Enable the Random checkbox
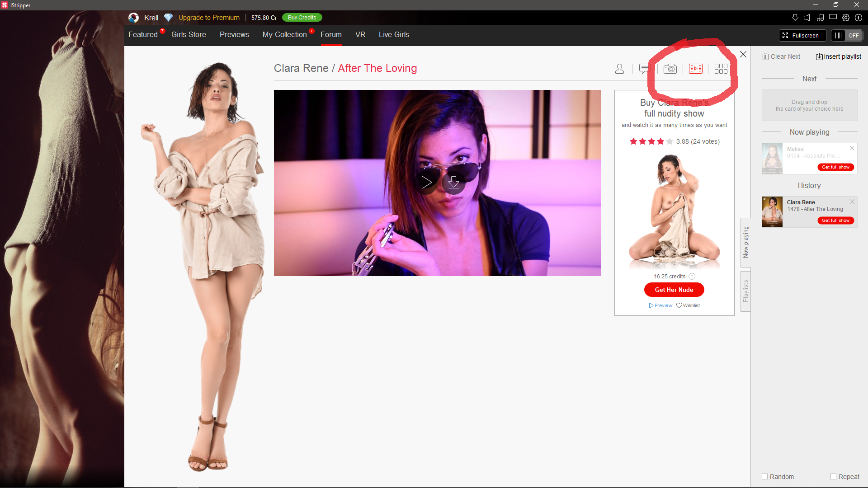The width and height of the screenshot is (868, 488). coord(765,477)
